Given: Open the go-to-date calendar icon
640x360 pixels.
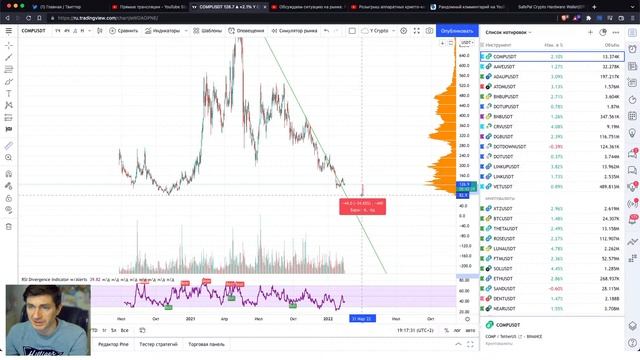Looking at the screenshot, I should [142, 330].
